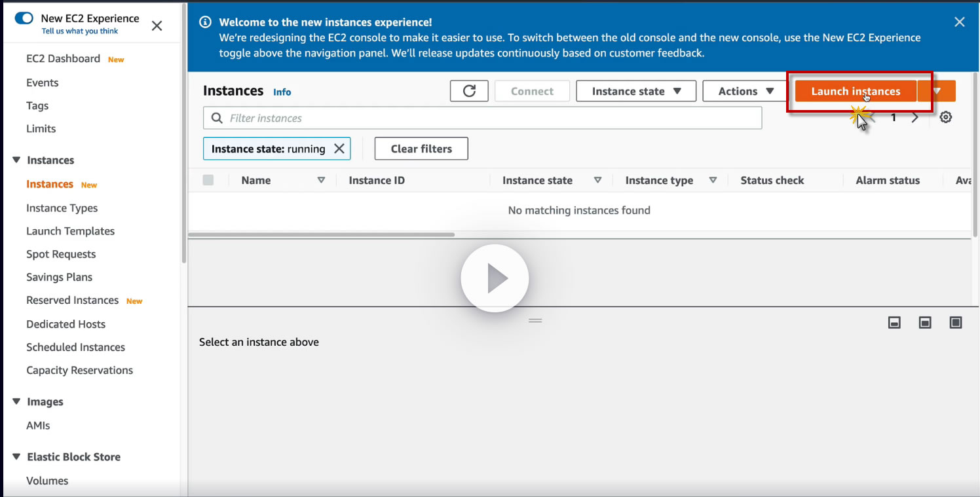
Task: Open Launch Templates in sidebar
Action: [70, 231]
